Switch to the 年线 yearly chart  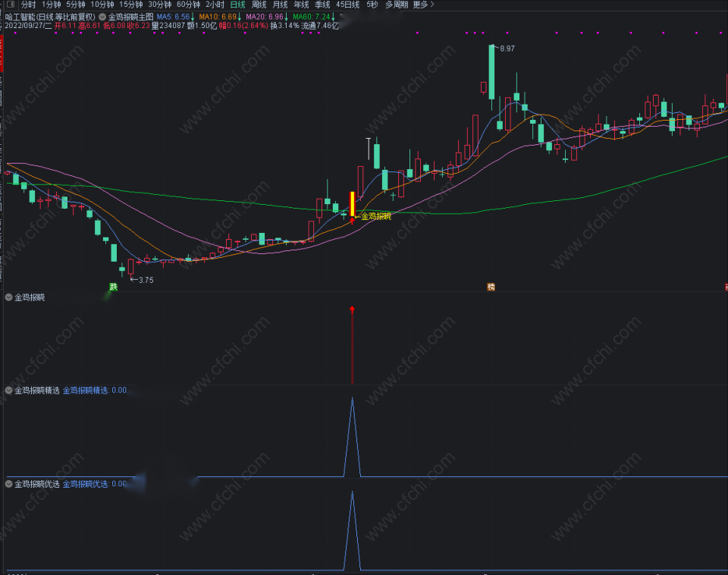coord(301,5)
